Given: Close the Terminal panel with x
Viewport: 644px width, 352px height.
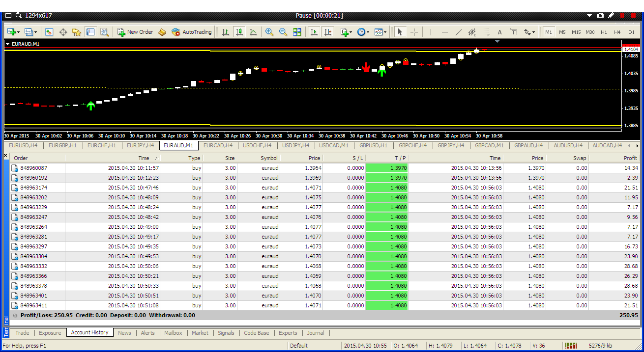Looking at the screenshot, I should [6, 156].
